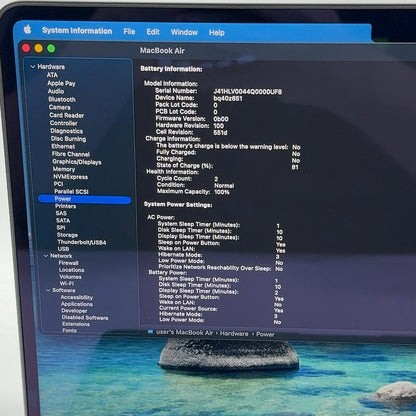416x416 pixels.
Task: Click the green zoom window button
Action: coord(51,49)
